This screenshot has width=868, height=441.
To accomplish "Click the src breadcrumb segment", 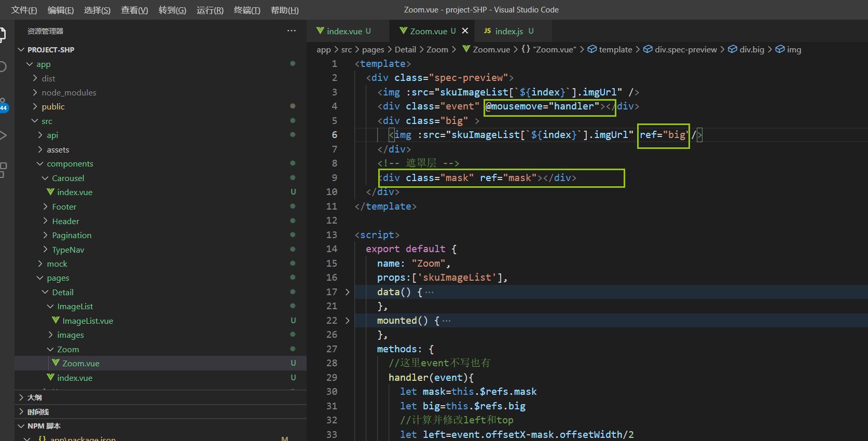I will (346, 49).
